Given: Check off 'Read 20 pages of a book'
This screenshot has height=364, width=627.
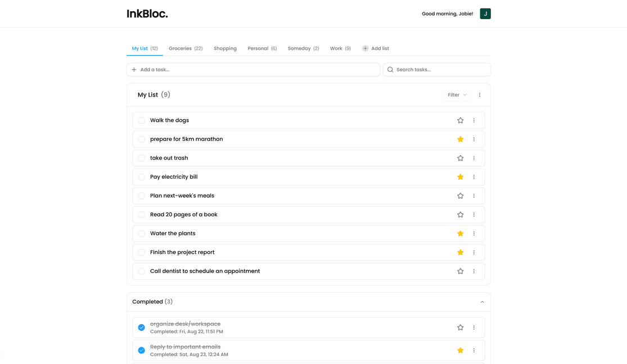Looking at the screenshot, I should [142, 215].
